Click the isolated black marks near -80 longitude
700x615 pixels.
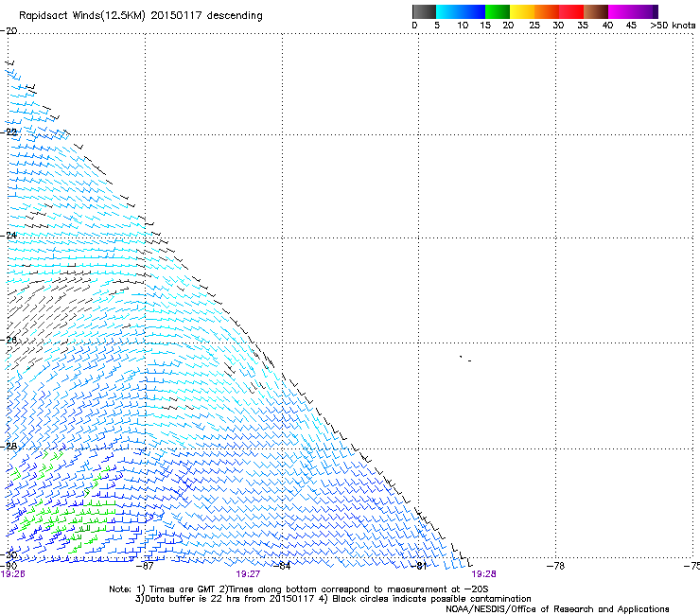pos(465,359)
